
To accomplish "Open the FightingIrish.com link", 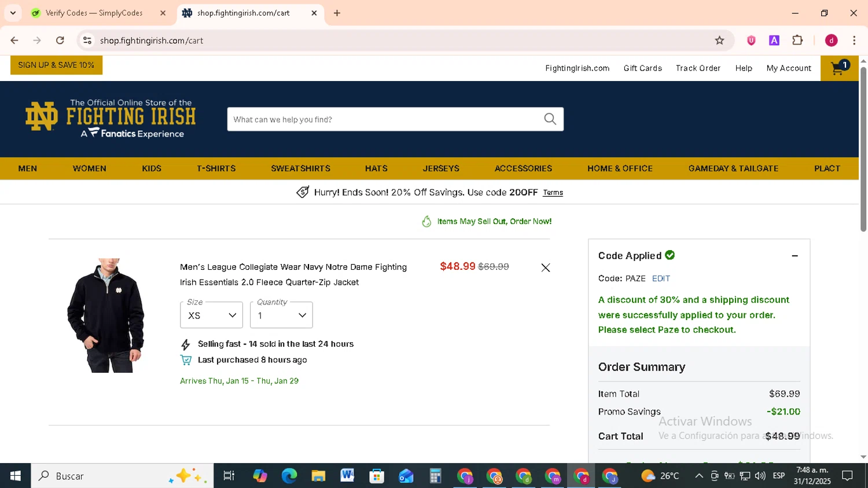I will (577, 68).
